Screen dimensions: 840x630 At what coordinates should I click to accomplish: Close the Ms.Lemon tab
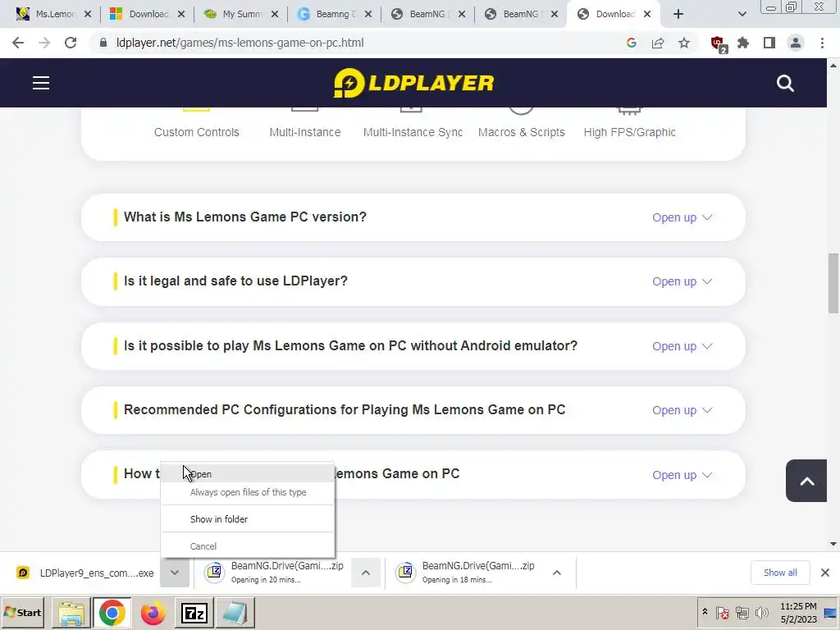pyautogui.click(x=88, y=14)
